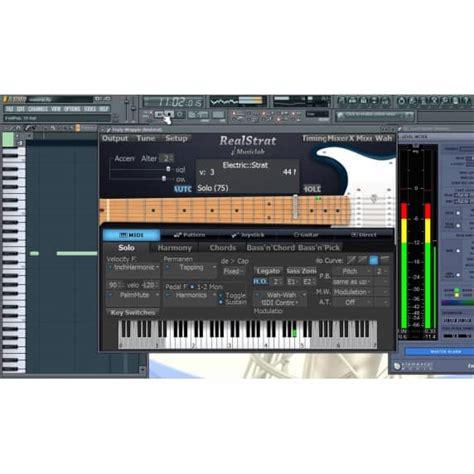474x474 pixels.
Task: Click the Key Switches button
Action: pyautogui.click(x=133, y=312)
